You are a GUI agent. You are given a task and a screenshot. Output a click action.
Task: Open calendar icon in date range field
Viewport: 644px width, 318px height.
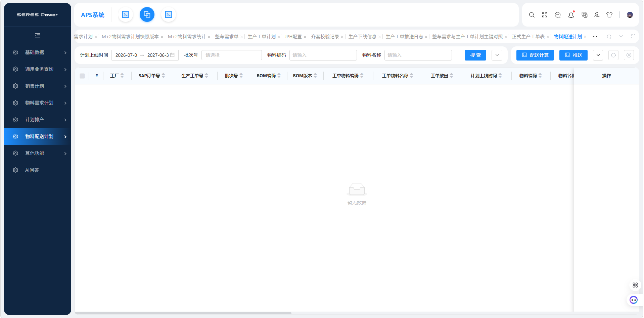(x=172, y=55)
